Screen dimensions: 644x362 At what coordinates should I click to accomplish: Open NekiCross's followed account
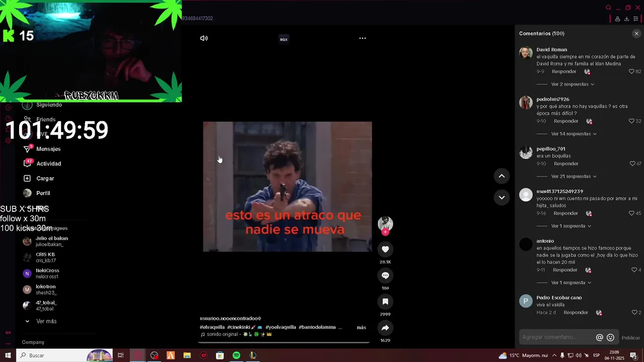coord(47,274)
